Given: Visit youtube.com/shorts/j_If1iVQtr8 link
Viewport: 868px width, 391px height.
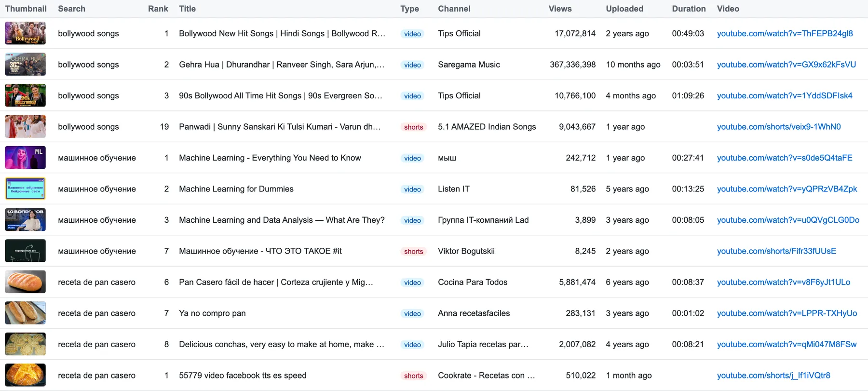Looking at the screenshot, I should (773, 375).
